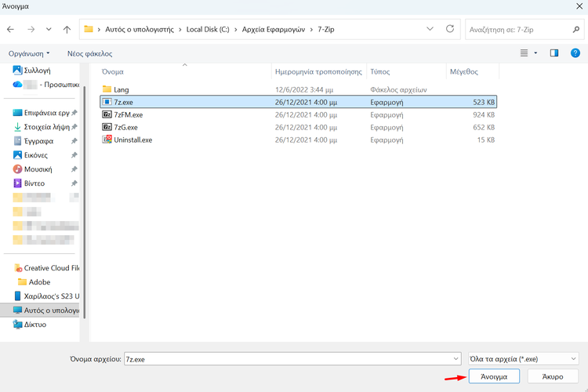Expand the address bar history dropdown
Viewport: 588px width, 392px height.
[430, 29]
